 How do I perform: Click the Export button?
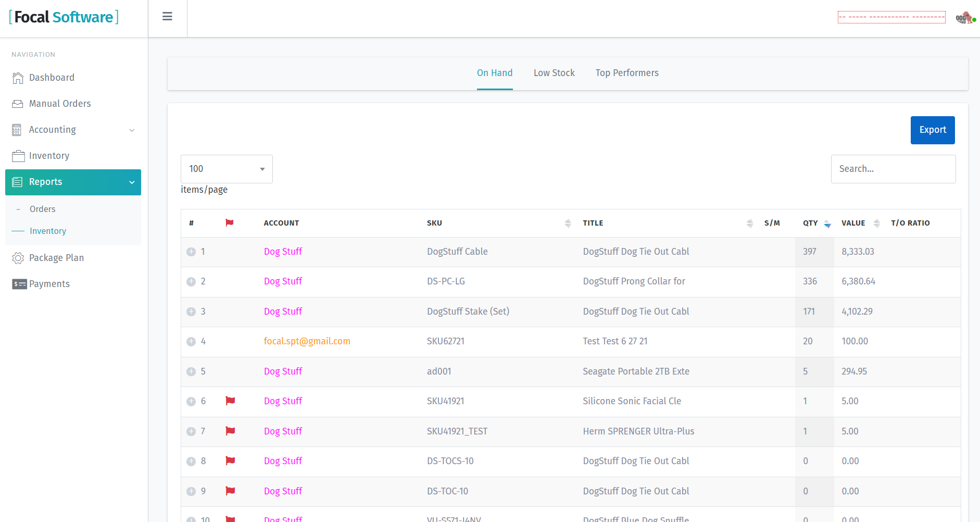click(x=932, y=130)
